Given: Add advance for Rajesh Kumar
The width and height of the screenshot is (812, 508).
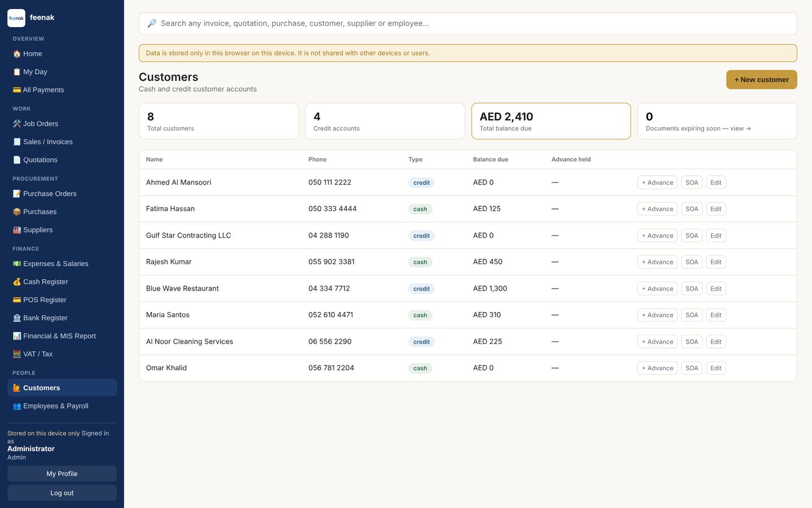Looking at the screenshot, I should [x=657, y=262].
